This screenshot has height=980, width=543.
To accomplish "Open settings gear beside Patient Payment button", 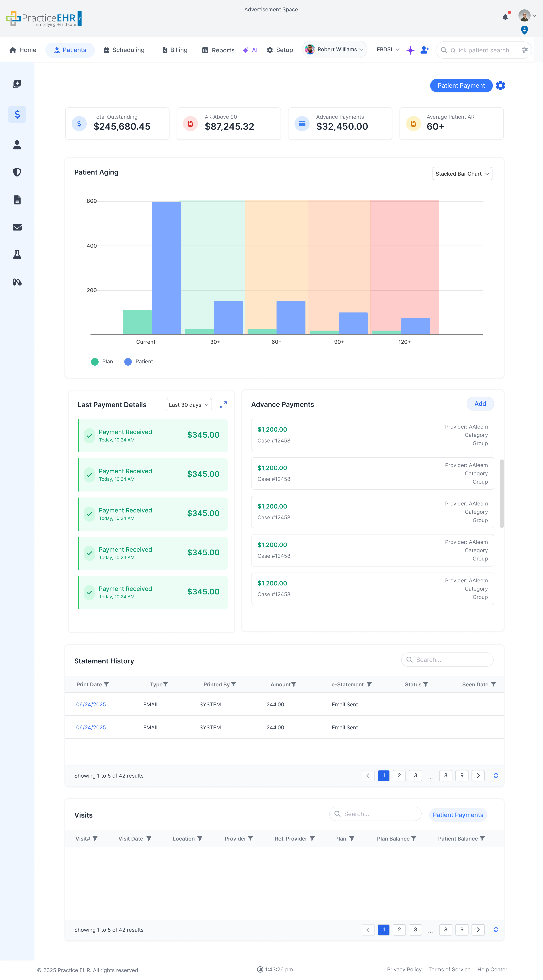I will 500,85.
